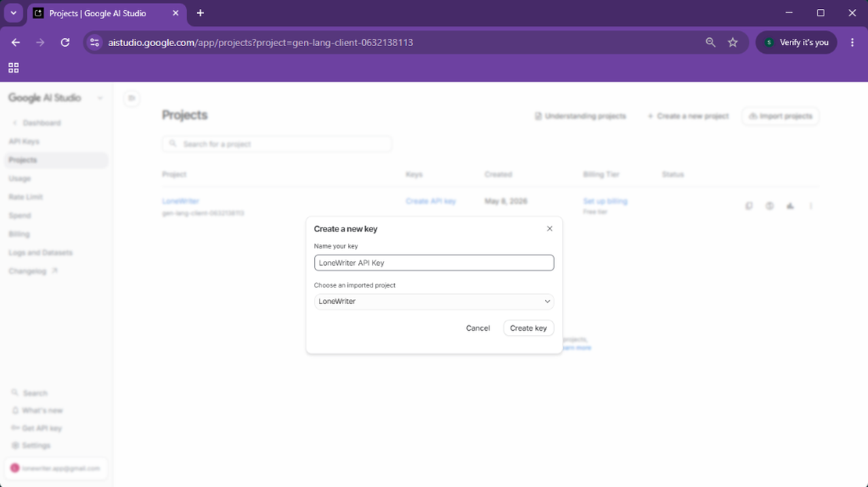868x487 pixels.
Task: Click the second action icon in LoneWriter row
Action: click(769, 206)
